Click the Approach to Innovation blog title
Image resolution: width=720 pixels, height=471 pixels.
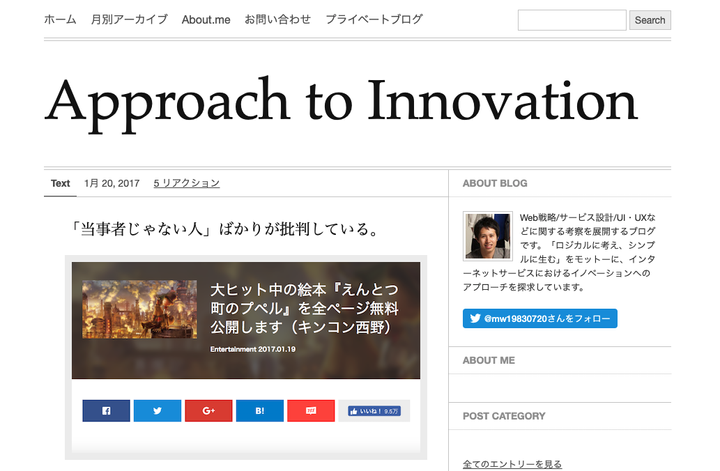pos(341,103)
